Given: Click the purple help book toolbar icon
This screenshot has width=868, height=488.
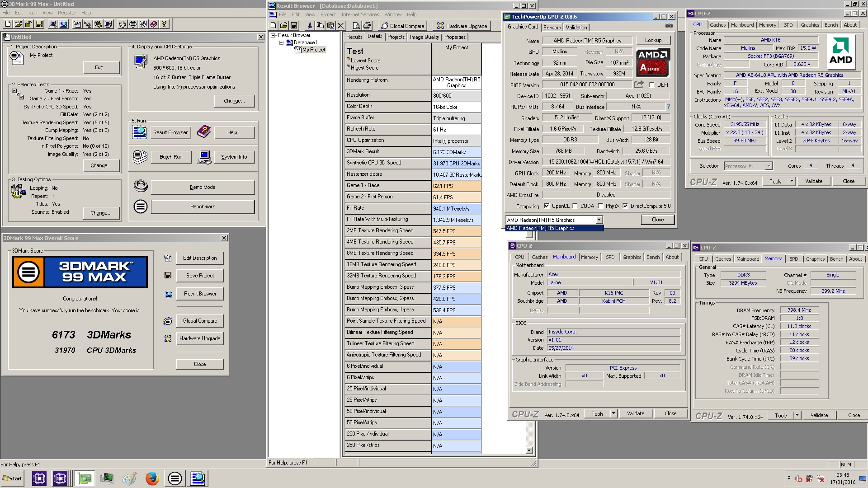Looking at the screenshot, I should (x=153, y=24).
